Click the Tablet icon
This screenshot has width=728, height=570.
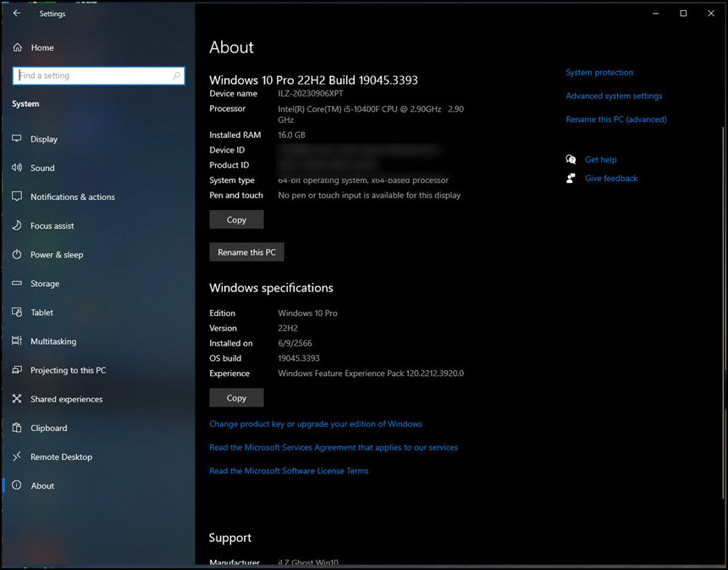(17, 312)
